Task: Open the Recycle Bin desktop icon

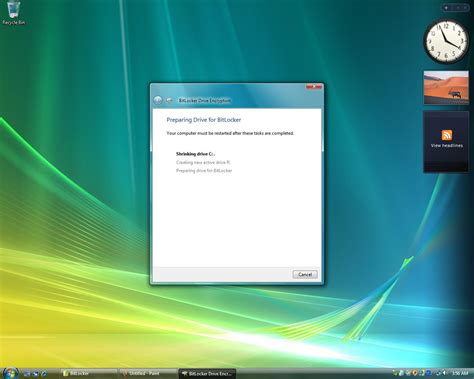Action: point(13,13)
